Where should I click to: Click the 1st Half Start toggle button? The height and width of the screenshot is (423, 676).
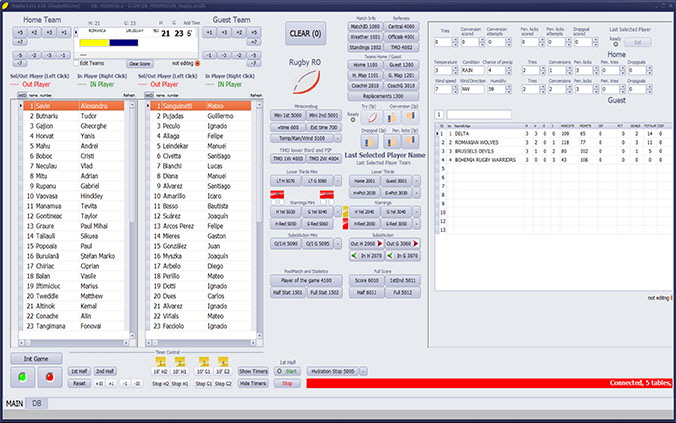coord(288,371)
